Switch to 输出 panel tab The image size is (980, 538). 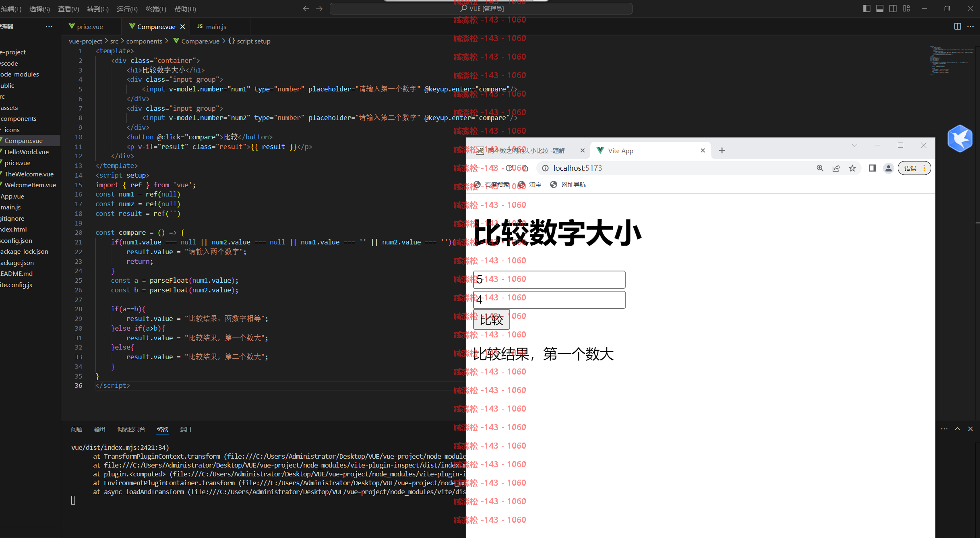click(x=99, y=429)
